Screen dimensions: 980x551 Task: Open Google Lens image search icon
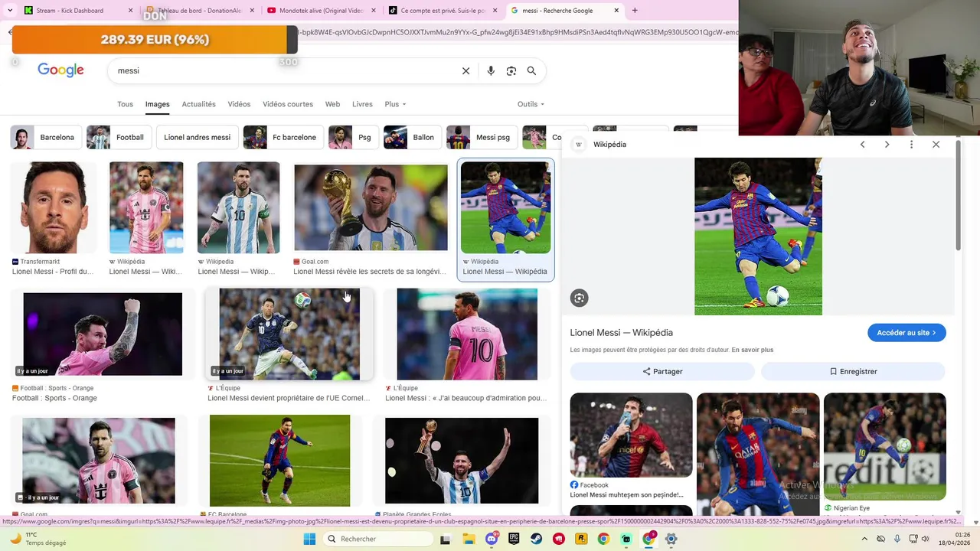click(511, 70)
